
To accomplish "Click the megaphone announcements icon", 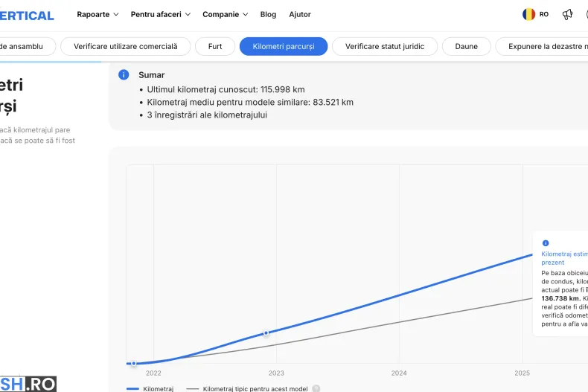I will click(x=567, y=14).
